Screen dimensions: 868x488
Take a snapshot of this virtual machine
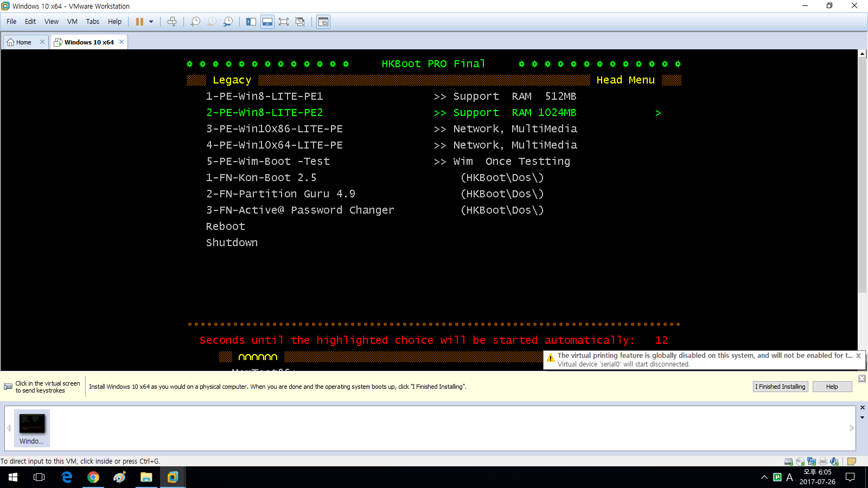pos(195,22)
